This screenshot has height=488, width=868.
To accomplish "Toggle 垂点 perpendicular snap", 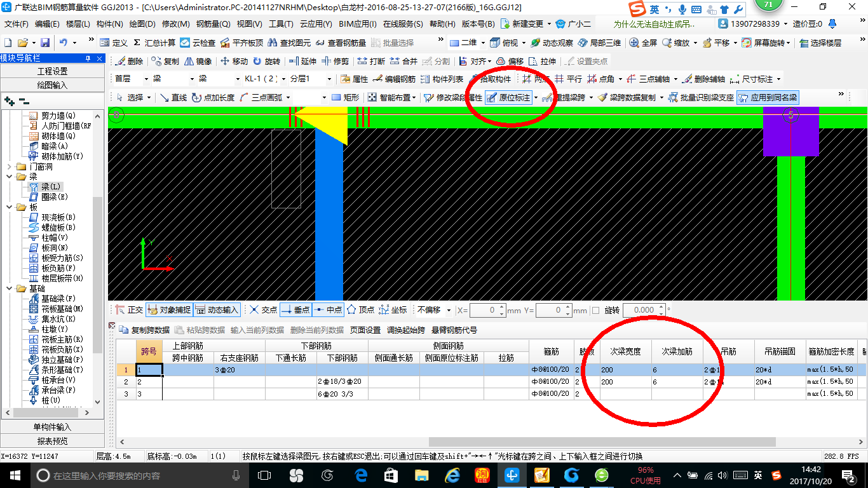I will point(295,309).
